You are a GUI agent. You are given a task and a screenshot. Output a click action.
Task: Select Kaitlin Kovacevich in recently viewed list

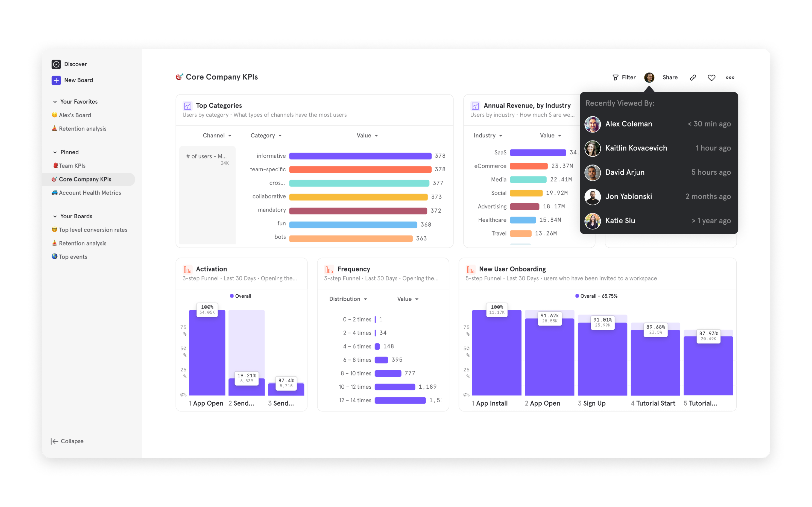(636, 148)
